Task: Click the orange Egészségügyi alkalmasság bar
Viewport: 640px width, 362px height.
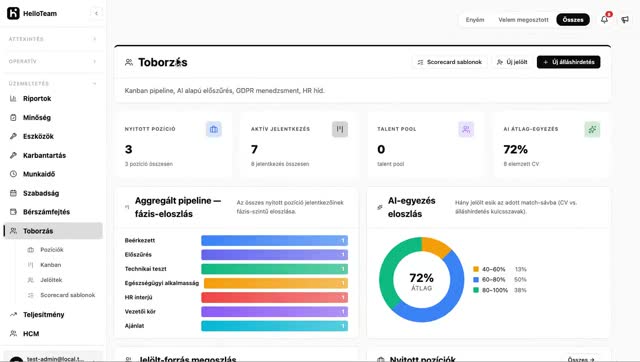Action: [276, 283]
